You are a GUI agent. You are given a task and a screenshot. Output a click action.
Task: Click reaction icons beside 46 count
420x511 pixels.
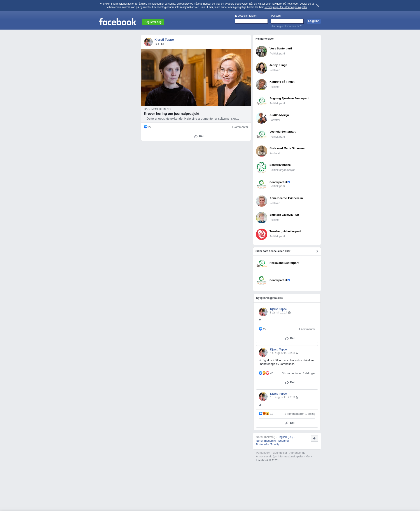coord(264,373)
